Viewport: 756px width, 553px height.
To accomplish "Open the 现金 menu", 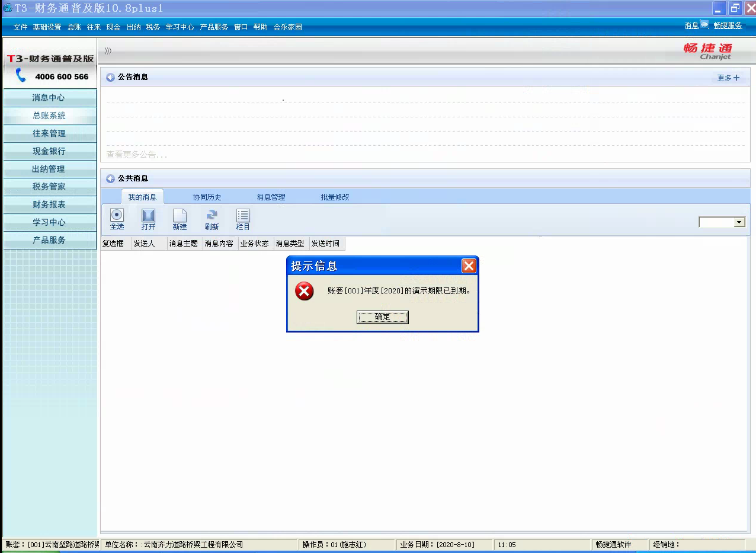I will 114,27.
